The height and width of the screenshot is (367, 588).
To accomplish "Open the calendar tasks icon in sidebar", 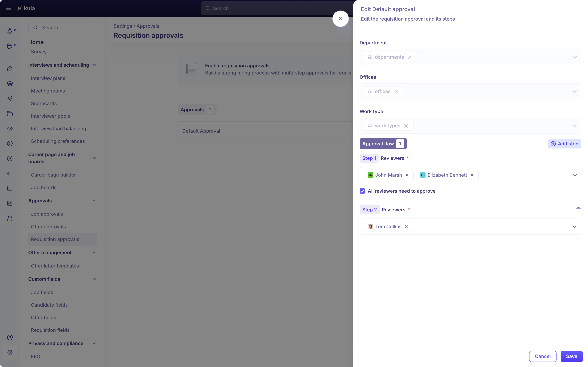I will click(10, 46).
